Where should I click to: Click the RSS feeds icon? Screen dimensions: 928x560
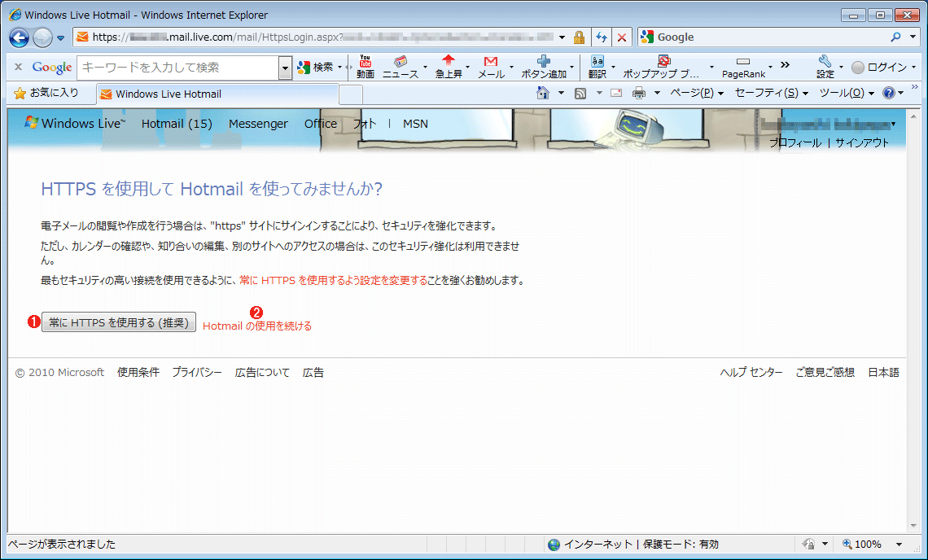(580, 93)
